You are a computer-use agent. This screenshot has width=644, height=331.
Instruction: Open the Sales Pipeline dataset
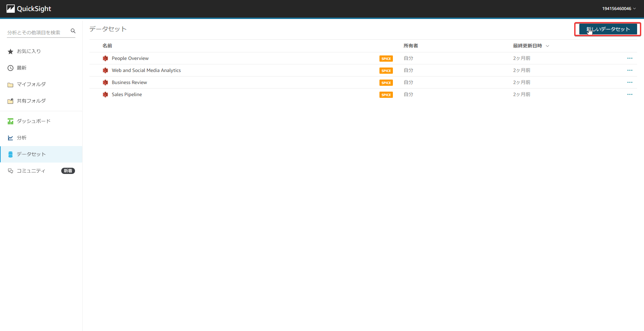point(127,95)
